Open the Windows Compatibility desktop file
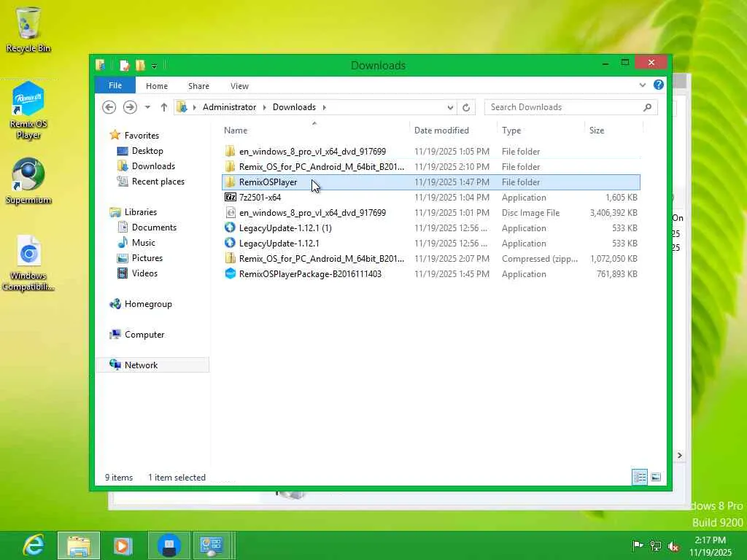747x560 pixels. 28,262
